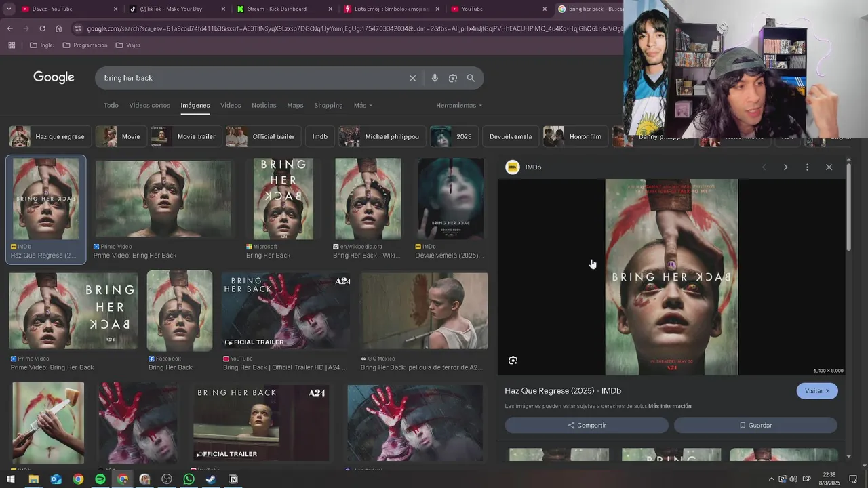This screenshot has width=868, height=488.
Task: Clear the search box with the X icon
Action: [412, 78]
